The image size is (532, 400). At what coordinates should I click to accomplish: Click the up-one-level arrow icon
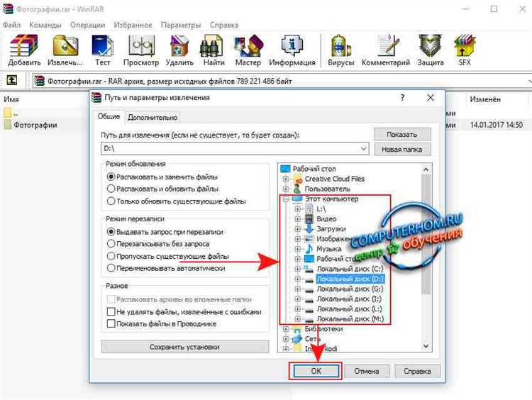pos(12,80)
